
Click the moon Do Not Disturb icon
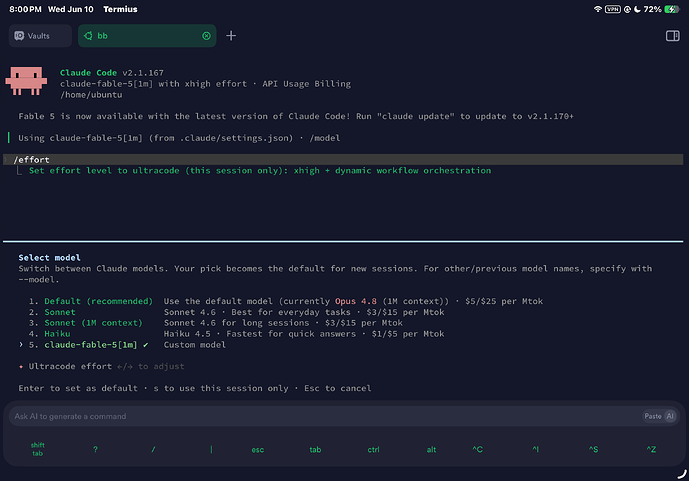[x=637, y=9]
